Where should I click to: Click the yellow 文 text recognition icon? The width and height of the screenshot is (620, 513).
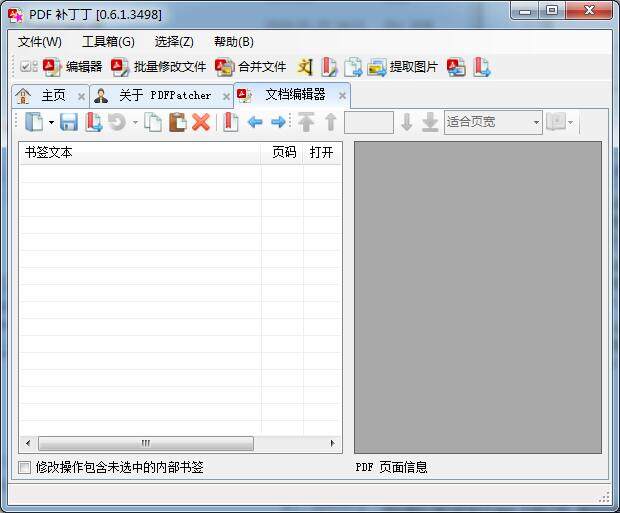tap(305, 67)
